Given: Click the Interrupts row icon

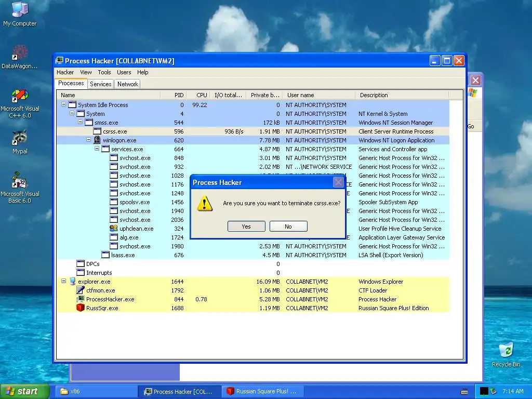Looking at the screenshot, I should [x=81, y=272].
